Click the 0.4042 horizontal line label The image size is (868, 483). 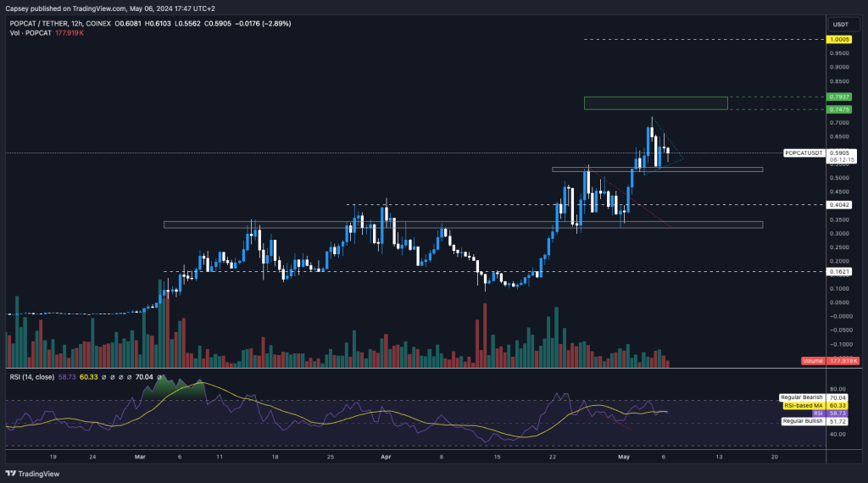pos(839,205)
